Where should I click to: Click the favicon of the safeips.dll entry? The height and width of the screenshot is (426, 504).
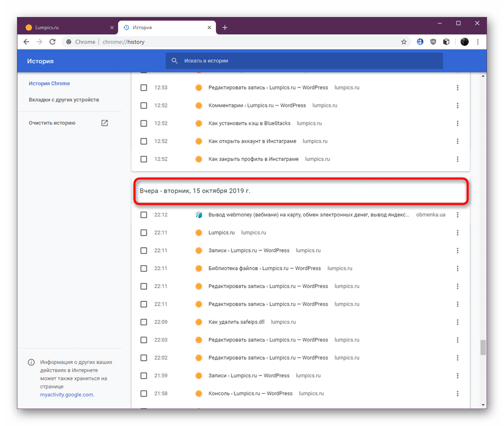[x=199, y=322]
